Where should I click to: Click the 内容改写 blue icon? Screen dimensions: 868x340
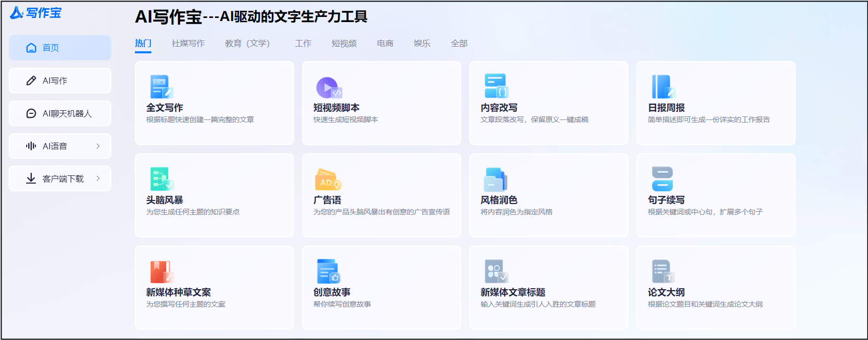coord(497,86)
